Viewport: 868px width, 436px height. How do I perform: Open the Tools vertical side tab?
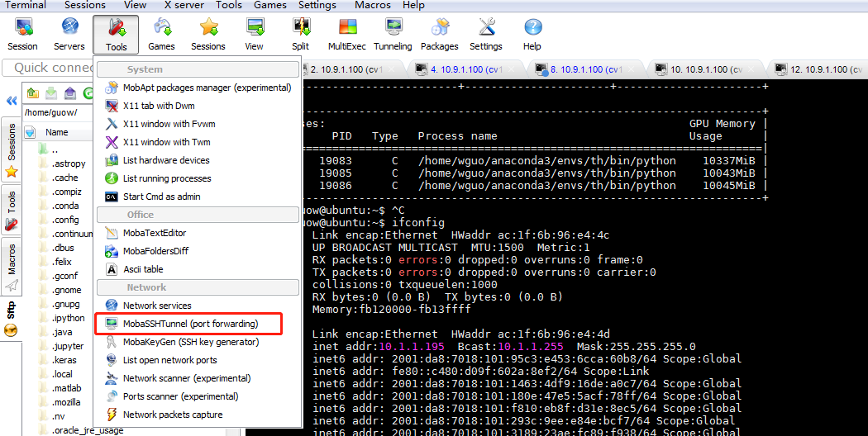coord(11,211)
